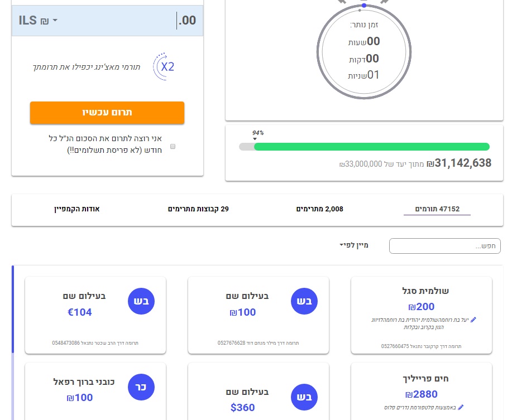
Task: Click the בש avatar badge on the ₪100 Miller donation
Action: click(x=304, y=301)
